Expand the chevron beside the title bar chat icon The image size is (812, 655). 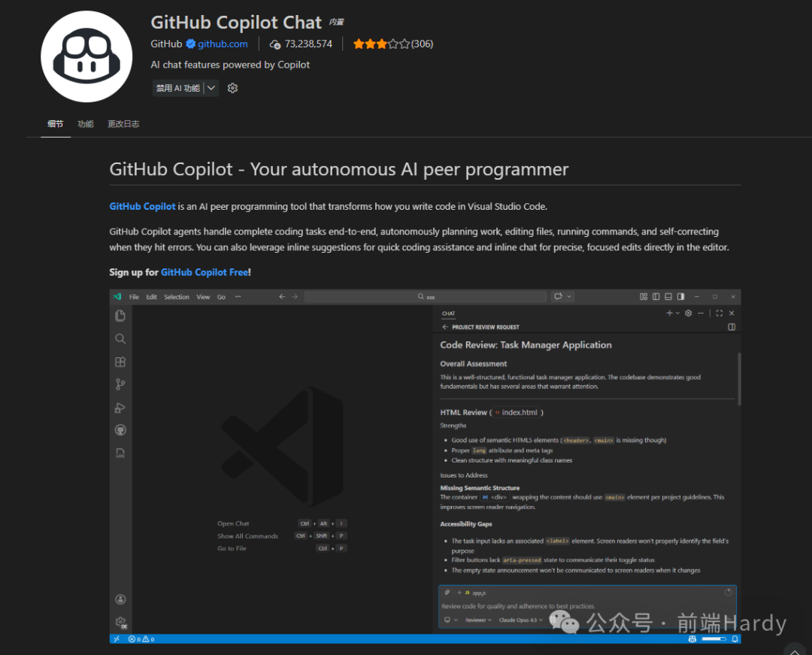click(x=569, y=297)
